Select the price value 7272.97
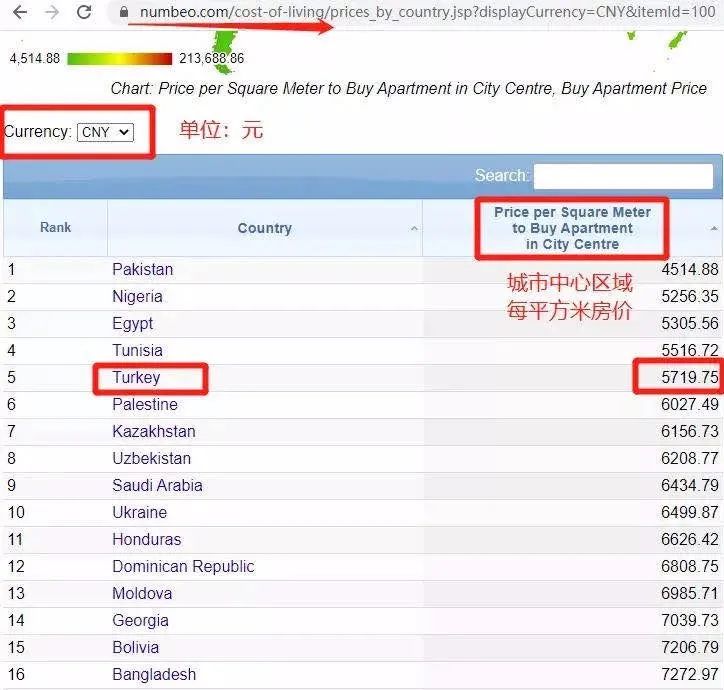Viewport: 724px width, 690px height. (690, 674)
